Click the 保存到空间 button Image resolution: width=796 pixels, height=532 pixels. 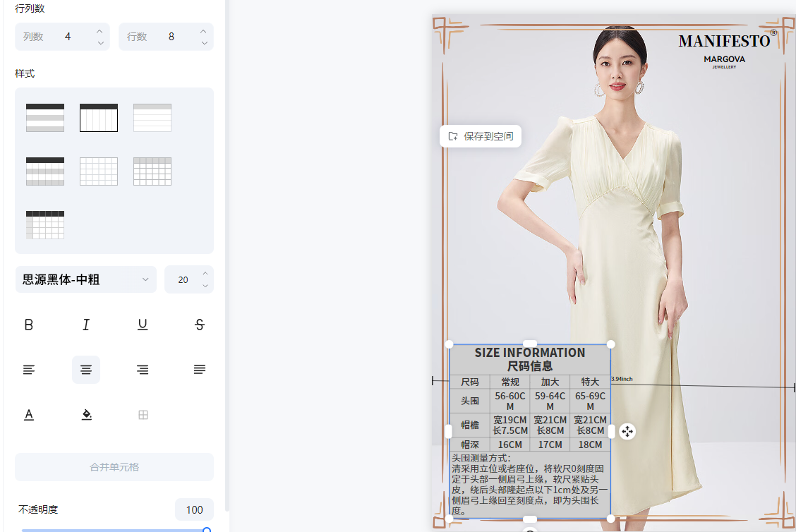[x=481, y=136]
